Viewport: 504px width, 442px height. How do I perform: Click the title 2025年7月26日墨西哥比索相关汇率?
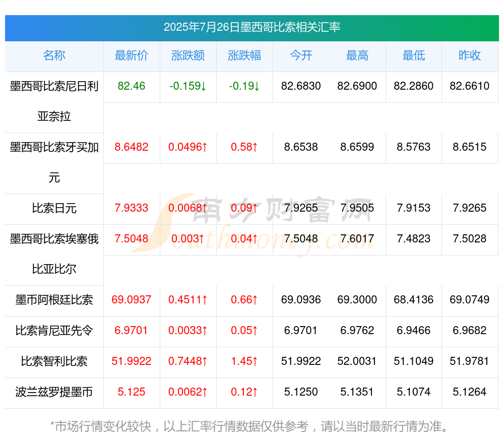252,27
